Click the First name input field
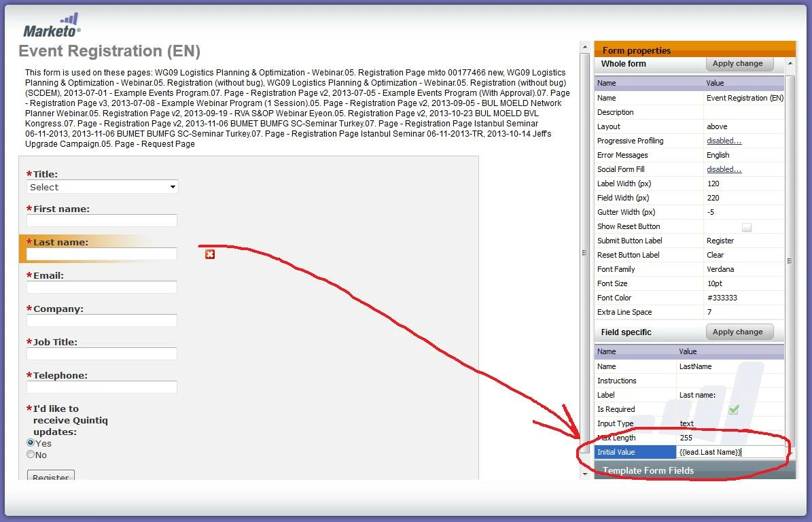Image resolution: width=812 pixels, height=522 pixels. (102, 221)
